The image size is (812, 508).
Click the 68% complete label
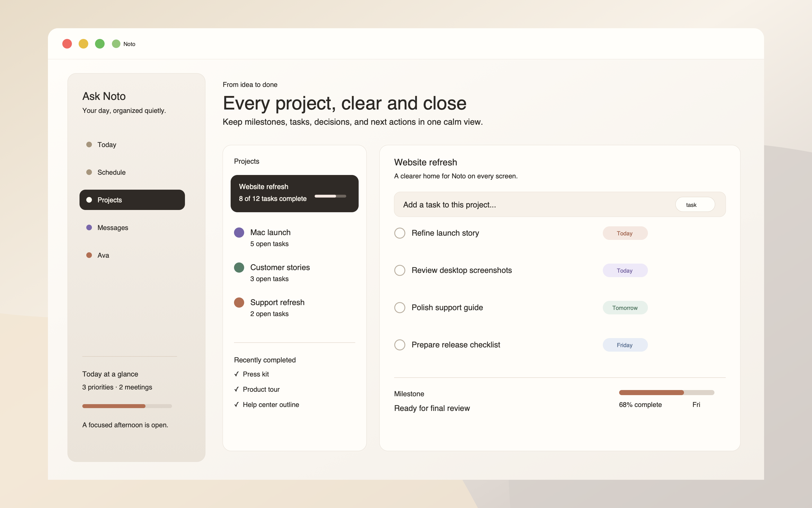(x=640, y=404)
